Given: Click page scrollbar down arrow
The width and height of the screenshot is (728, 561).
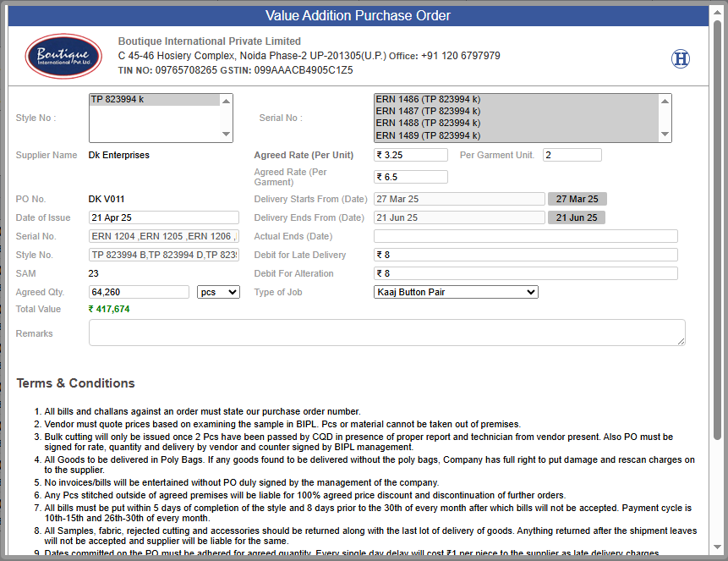Looking at the screenshot, I should click(x=718, y=547).
